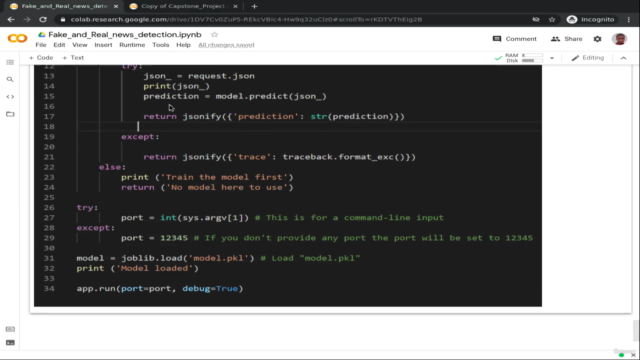
Task: Switch to Copy of Capstone_Project tab
Action: [x=182, y=6]
